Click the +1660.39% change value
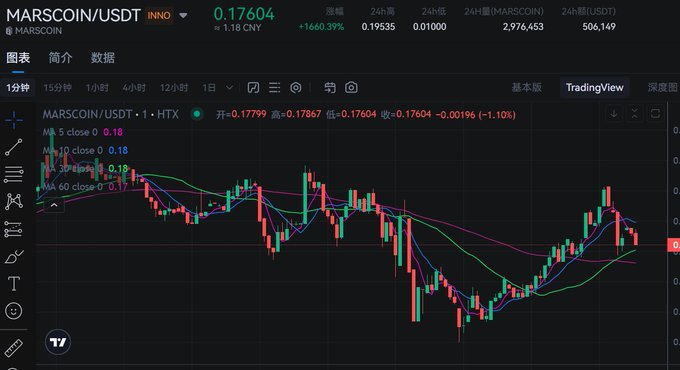680x370 pixels. tap(321, 27)
